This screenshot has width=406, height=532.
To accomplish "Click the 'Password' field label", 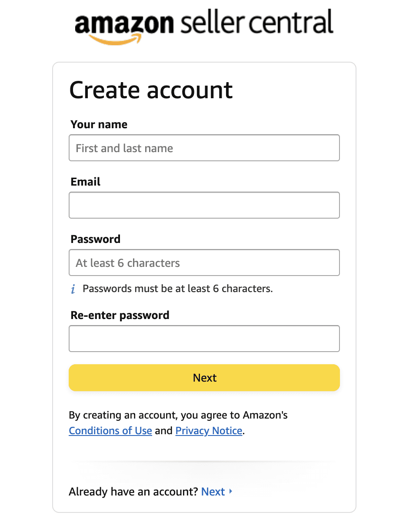I will (96, 239).
